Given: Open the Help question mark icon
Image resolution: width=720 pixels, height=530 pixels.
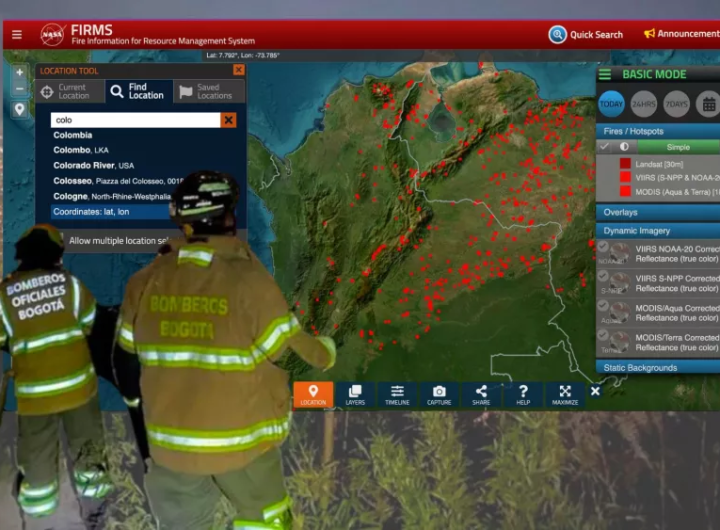Looking at the screenshot, I should 523,395.
